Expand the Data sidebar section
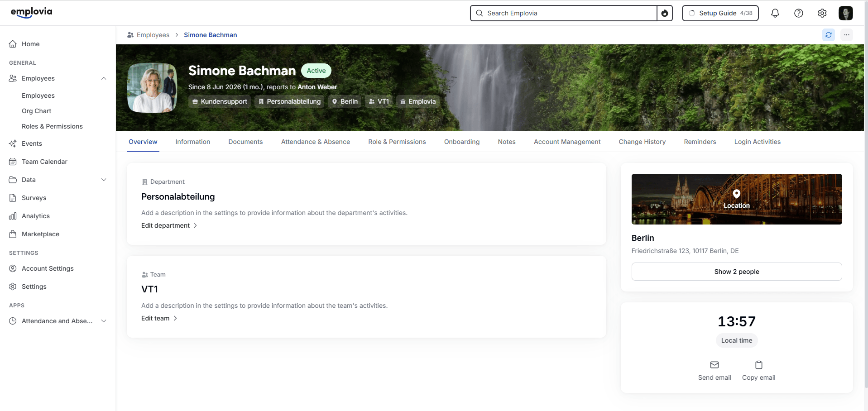Image resolution: width=868 pixels, height=411 pixels. [x=104, y=180]
